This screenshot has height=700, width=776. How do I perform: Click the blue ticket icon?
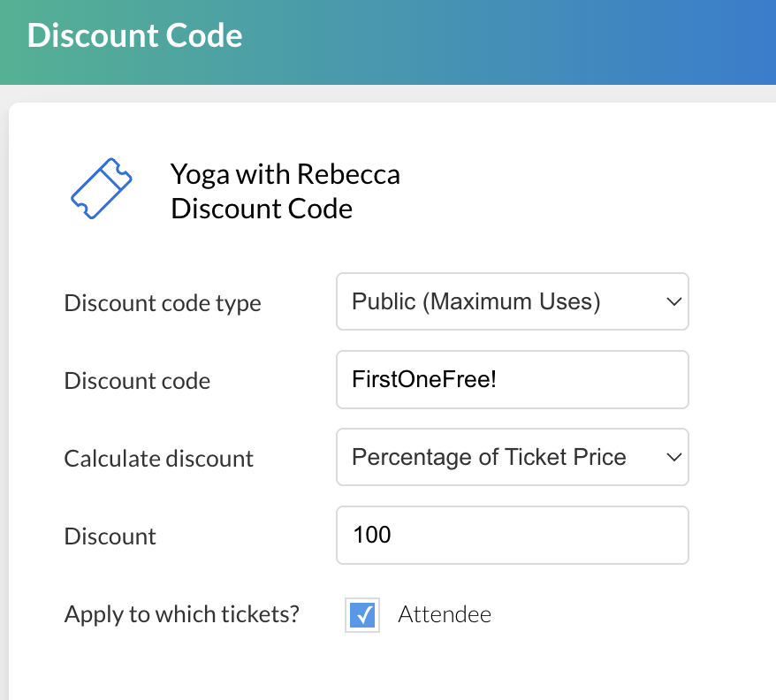[101, 188]
